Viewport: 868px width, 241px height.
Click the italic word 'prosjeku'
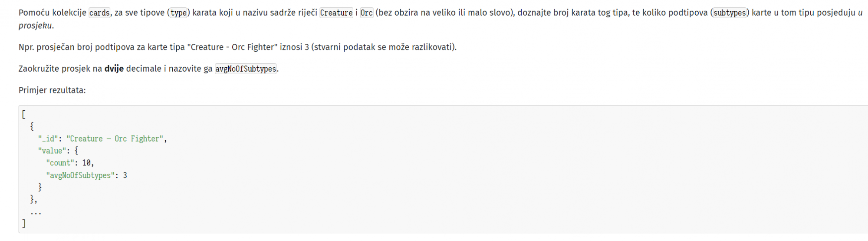click(36, 26)
